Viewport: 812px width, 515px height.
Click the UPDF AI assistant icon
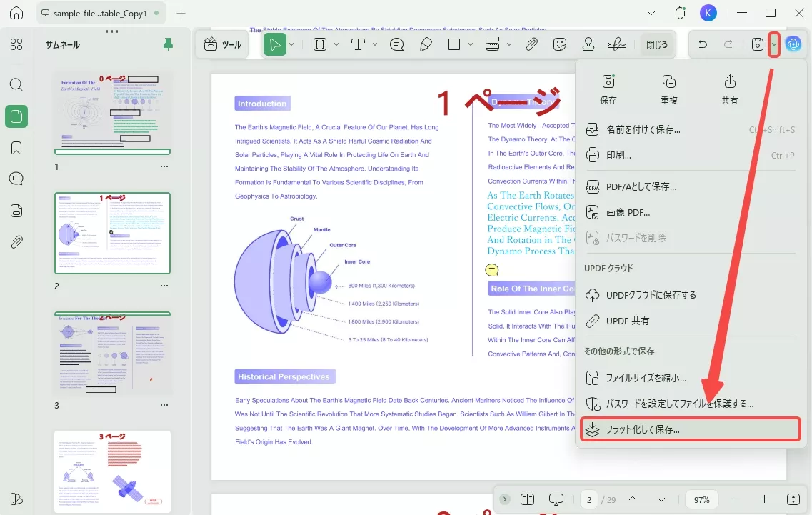click(x=793, y=44)
